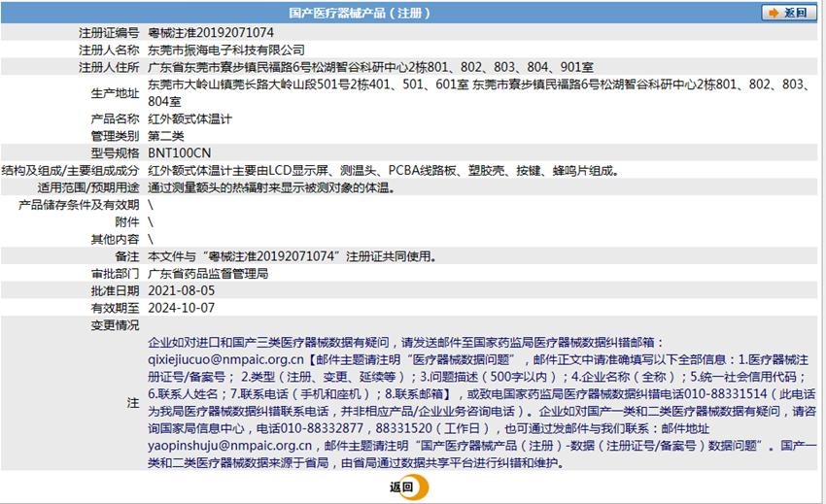Click the top-right 返回 button
Image resolution: width=826 pixels, height=504 pixels.
[789, 13]
